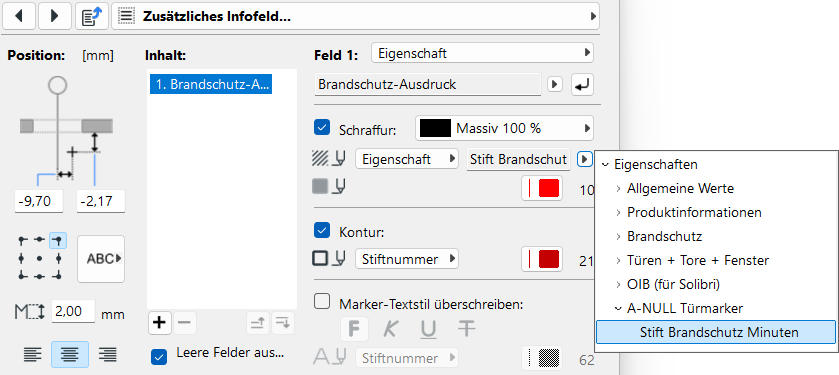Toggle bold F marker text style
This screenshot has width=839, height=375.
pyautogui.click(x=354, y=329)
